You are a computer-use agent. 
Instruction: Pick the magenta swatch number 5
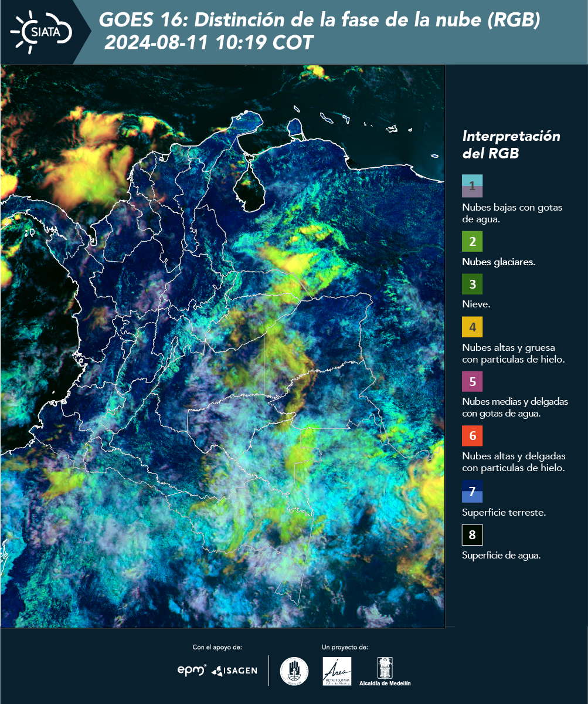pos(472,381)
